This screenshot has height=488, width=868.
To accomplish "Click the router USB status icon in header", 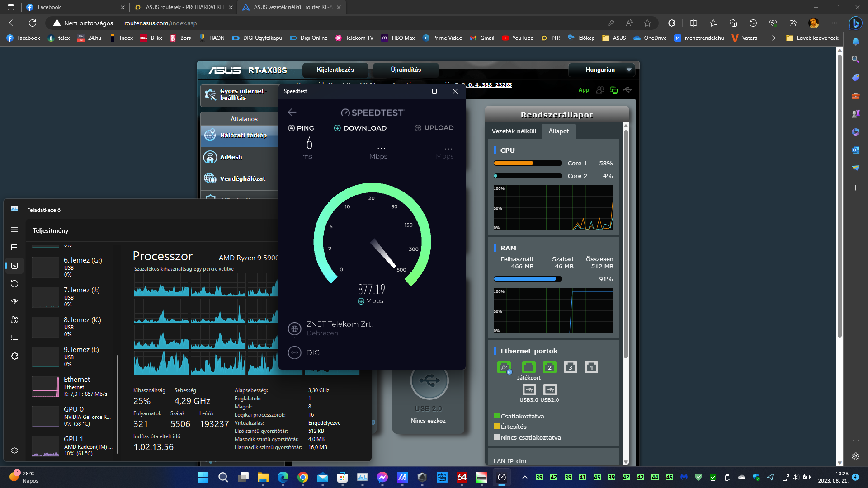I will [x=627, y=90].
